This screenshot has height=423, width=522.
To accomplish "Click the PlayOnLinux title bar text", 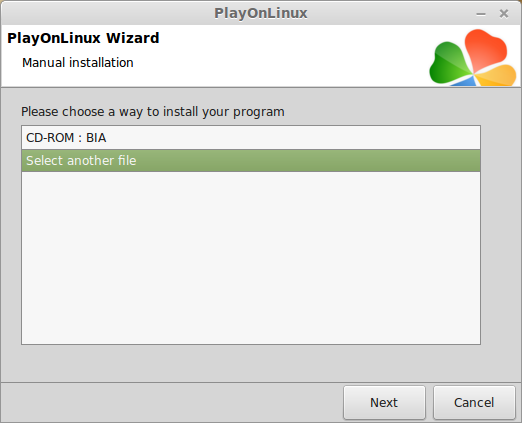I will (x=261, y=13).
